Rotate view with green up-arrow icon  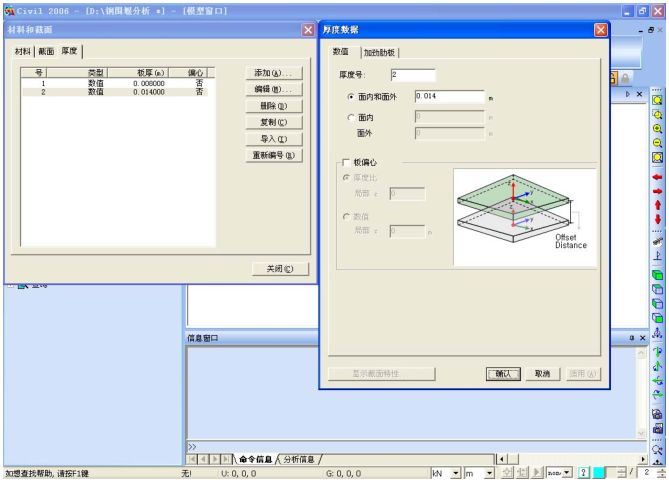click(657, 366)
